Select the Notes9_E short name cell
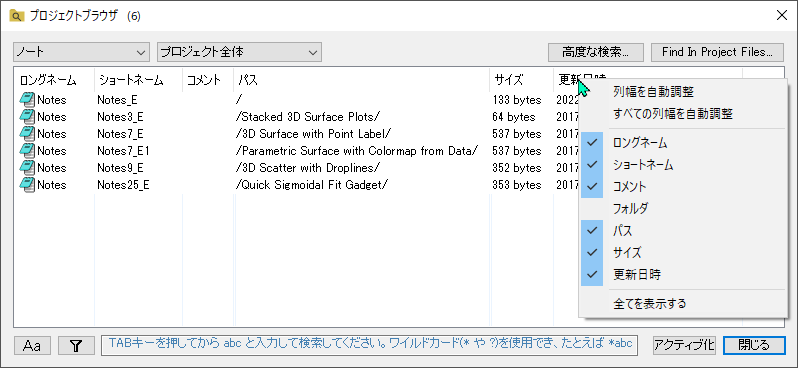 click(121, 167)
